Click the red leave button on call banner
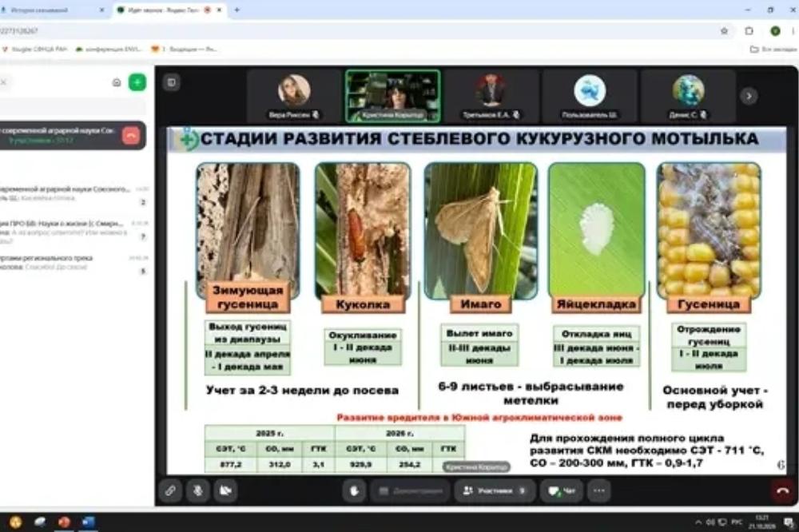Image resolution: width=799 pixels, height=532 pixels. 131,136
